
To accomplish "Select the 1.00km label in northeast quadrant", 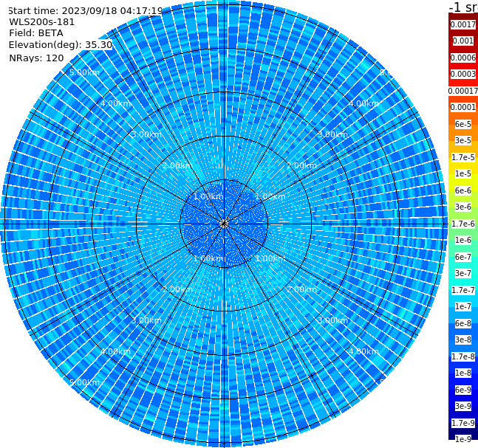I will pyautogui.click(x=270, y=196).
